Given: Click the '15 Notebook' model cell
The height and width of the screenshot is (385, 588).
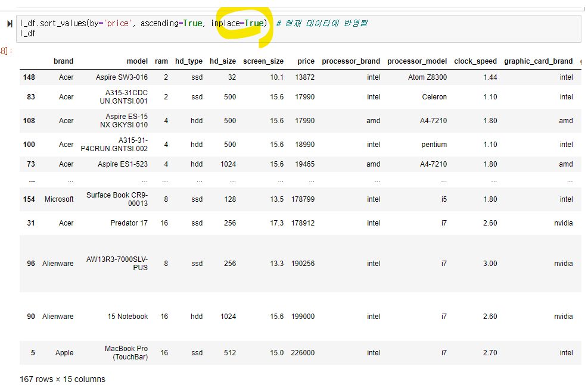Looking at the screenshot, I should tap(127, 317).
